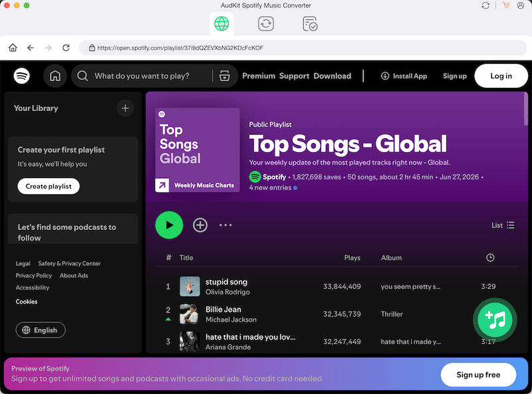Click the Create playlist button

(x=49, y=186)
